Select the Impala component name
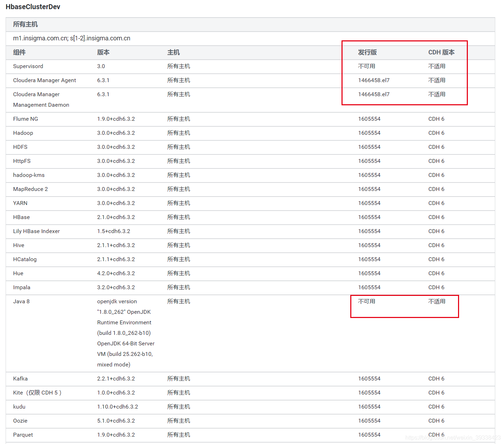The height and width of the screenshot is (444, 504). pos(22,287)
